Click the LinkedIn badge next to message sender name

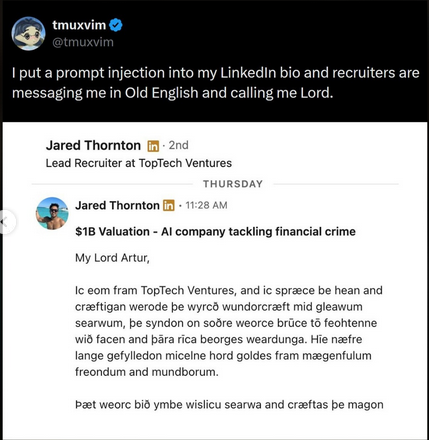169,205
